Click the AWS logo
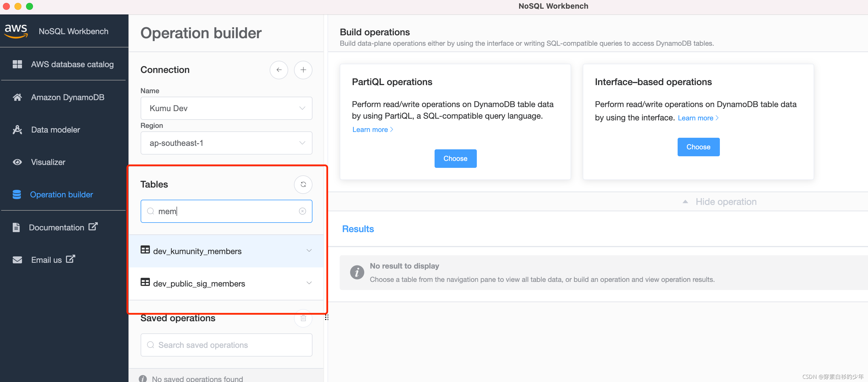This screenshot has height=382, width=868. click(16, 31)
